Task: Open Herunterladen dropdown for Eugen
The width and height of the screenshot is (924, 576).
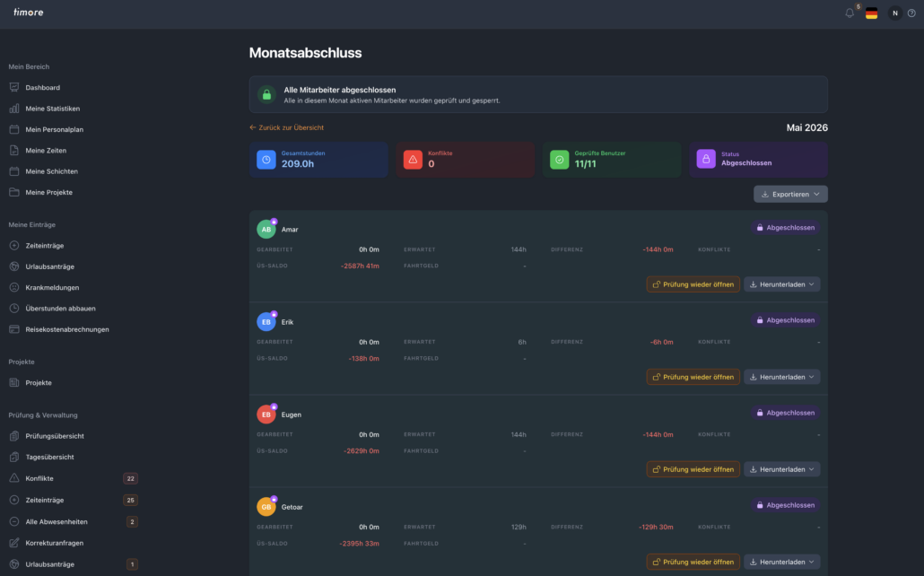Action: click(782, 469)
